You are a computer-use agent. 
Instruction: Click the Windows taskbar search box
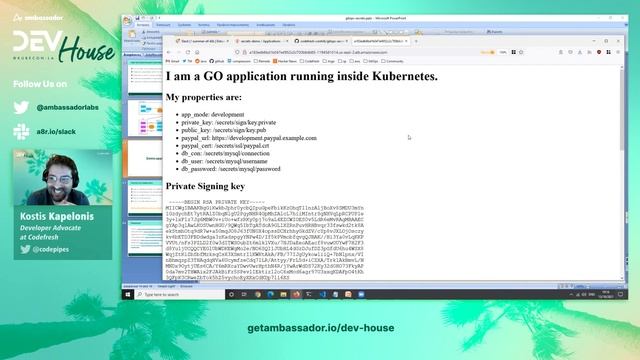[180, 294]
